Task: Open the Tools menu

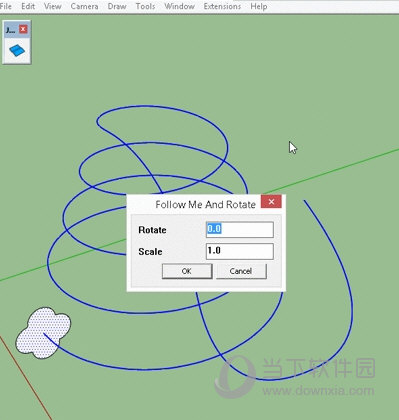Action: pos(145,6)
